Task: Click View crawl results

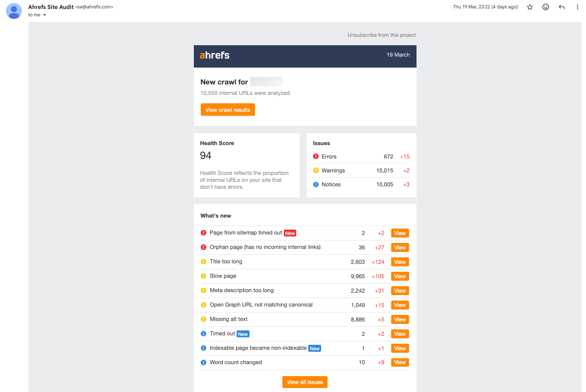Action: (228, 109)
